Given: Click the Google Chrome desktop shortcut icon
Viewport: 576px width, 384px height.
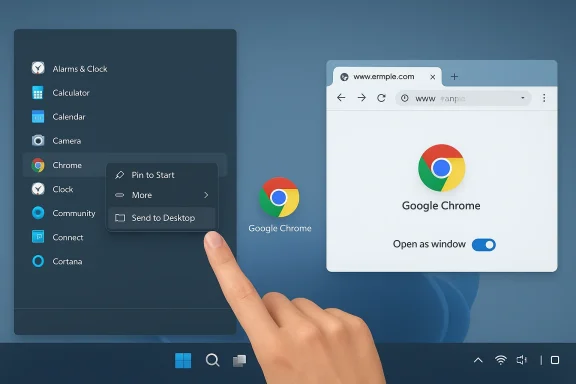Looking at the screenshot, I should (279, 198).
